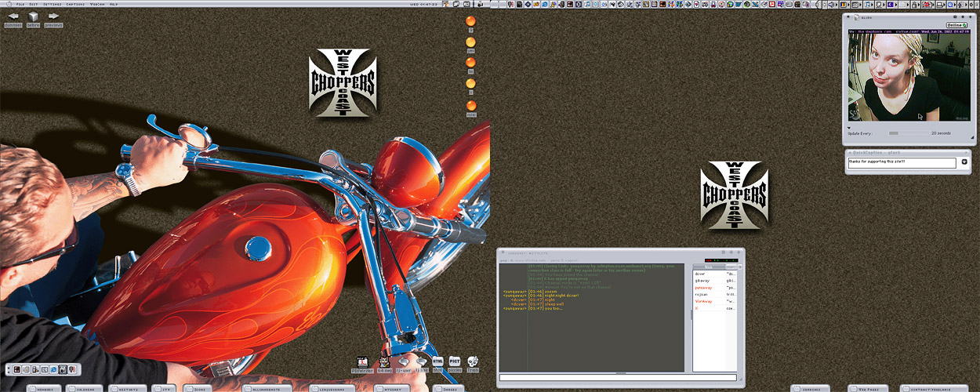Screen dimensions: 980x392
Task: Click the 'before' cube desktop icon
Action: [34, 17]
